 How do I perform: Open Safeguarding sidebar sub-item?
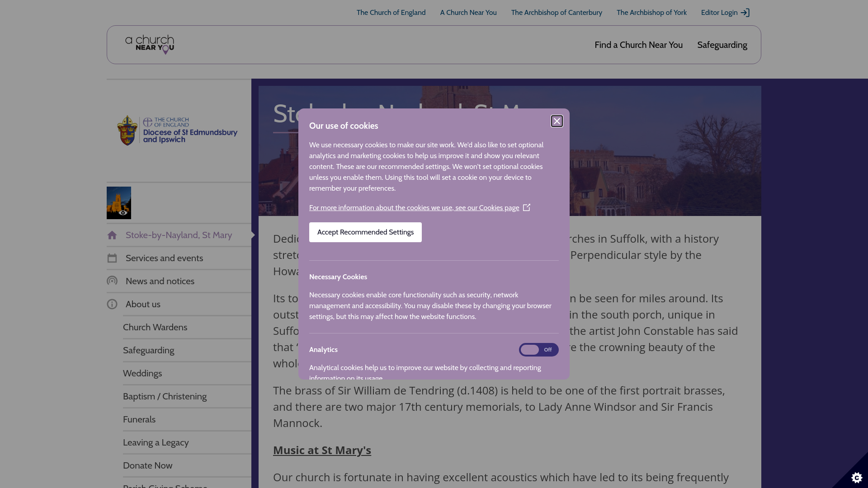(x=148, y=350)
